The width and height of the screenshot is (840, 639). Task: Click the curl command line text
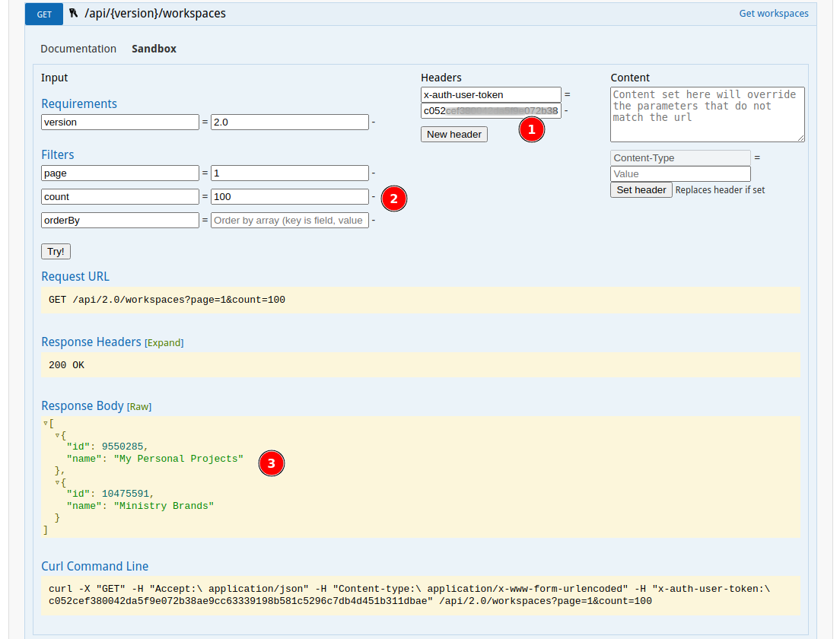(x=409, y=595)
